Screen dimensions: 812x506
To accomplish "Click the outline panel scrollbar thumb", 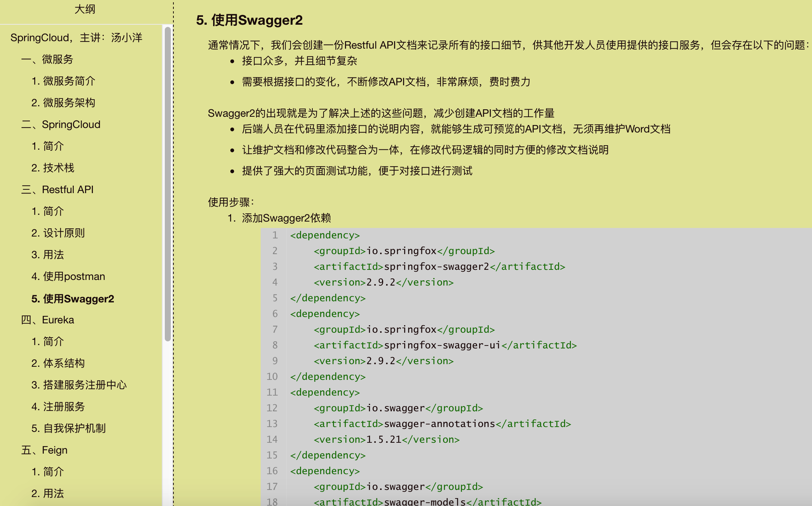I will pyautogui.click(x=168, y=184).
